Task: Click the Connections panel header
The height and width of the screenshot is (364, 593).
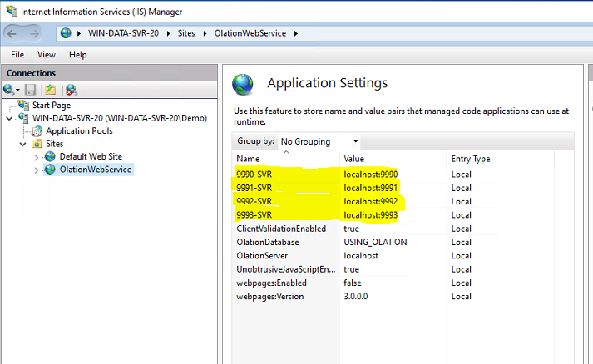Action: [110, 73]
